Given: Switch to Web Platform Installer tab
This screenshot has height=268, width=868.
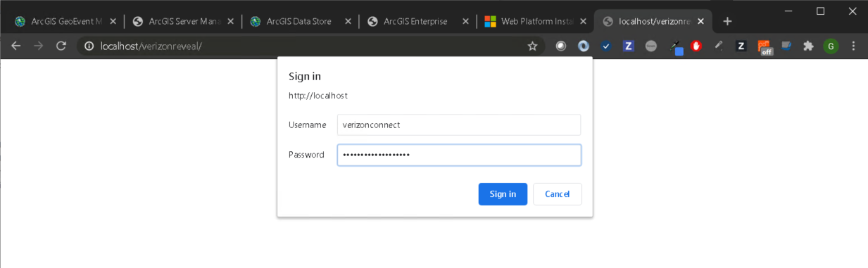Looking at the screenshot, I should (x=536, y=21).
